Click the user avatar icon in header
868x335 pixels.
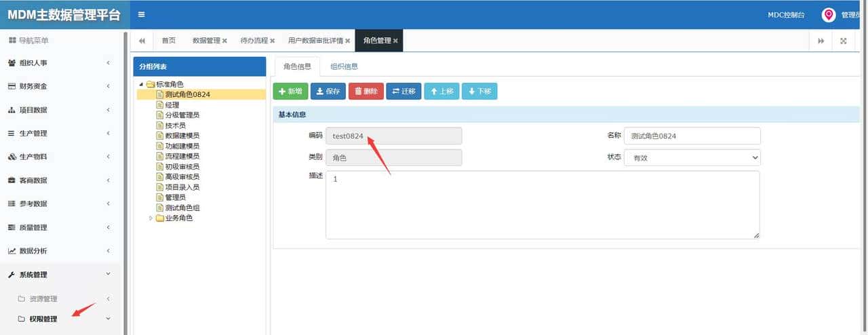[828, 14]
